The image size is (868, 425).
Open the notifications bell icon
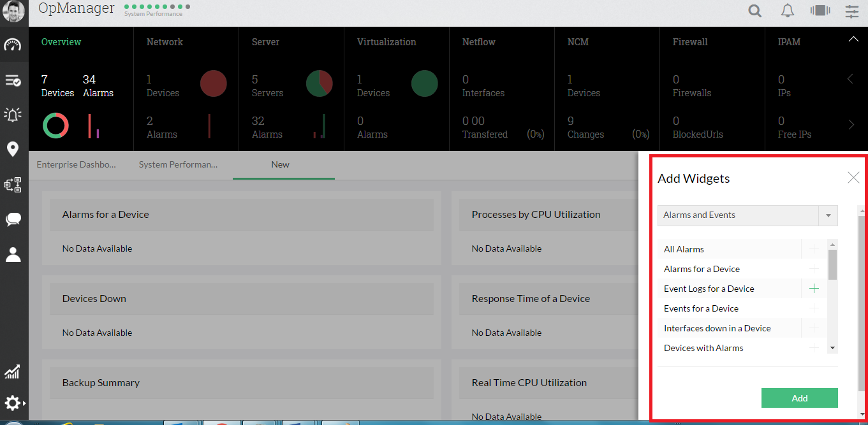pos(788,11)
